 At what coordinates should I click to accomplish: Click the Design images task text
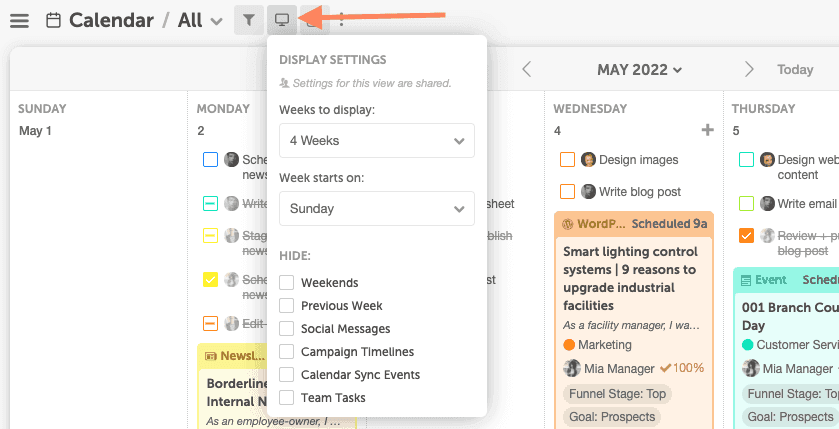tap(638, 159)
